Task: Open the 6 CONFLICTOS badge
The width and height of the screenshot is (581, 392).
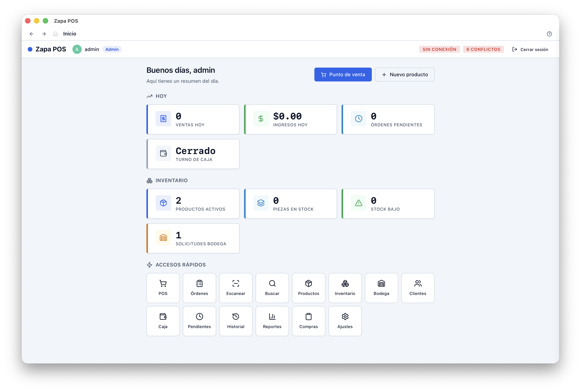Action: pyautogui.click(x=483, y=49)
